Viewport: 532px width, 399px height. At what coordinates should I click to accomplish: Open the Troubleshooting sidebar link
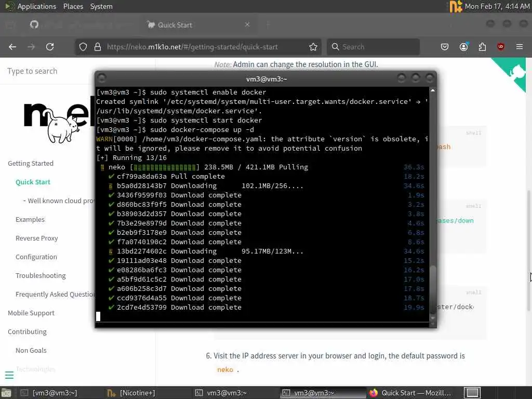(41, 275)
